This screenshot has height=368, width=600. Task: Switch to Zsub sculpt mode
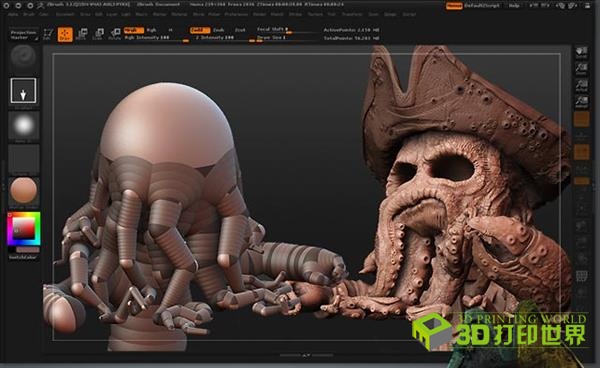pyautogui.click(x=218, y=30)
